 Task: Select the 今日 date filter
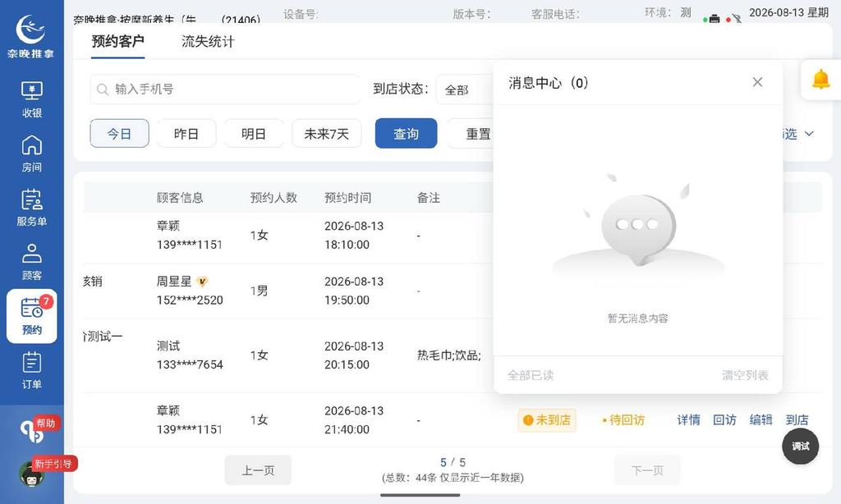(119, 134)
